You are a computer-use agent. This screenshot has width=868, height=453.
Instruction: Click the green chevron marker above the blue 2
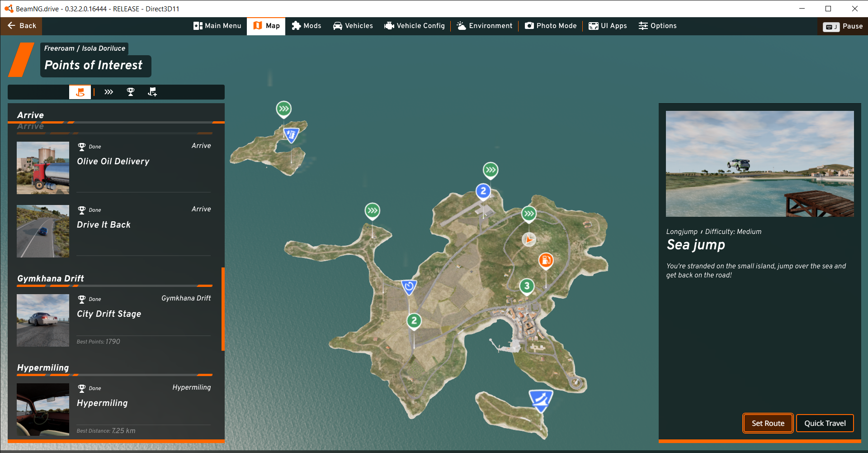click(x=491, y=171)
